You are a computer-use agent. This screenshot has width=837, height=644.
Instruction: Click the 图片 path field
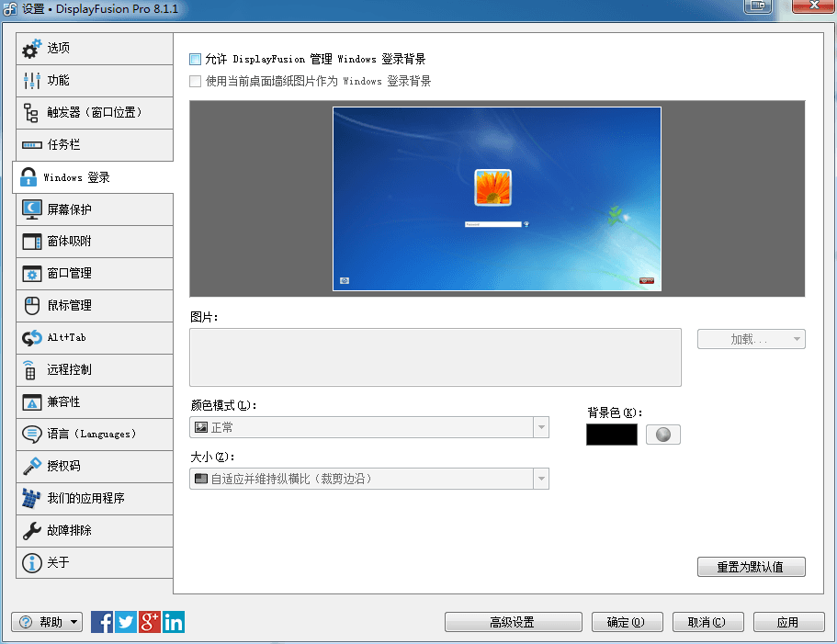coord(435,357)
